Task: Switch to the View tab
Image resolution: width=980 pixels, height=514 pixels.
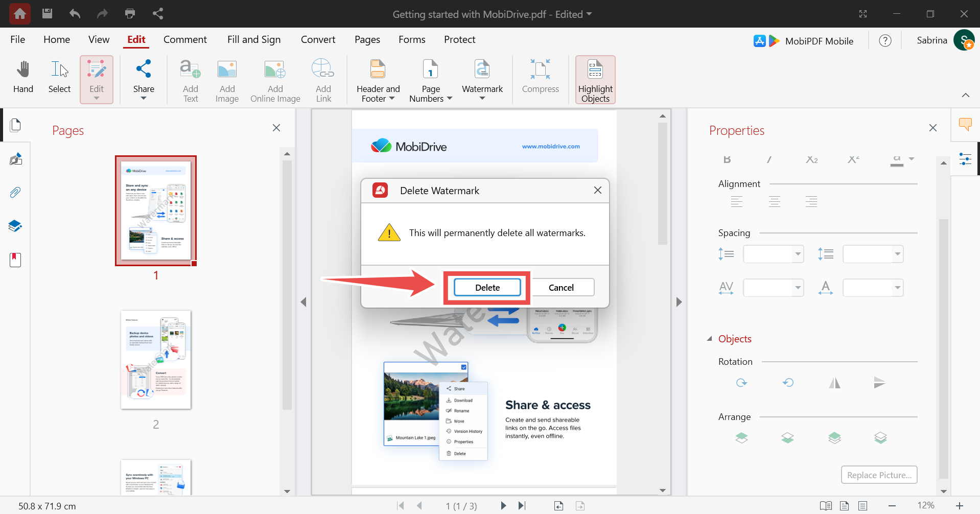Action: click(99, 39)
